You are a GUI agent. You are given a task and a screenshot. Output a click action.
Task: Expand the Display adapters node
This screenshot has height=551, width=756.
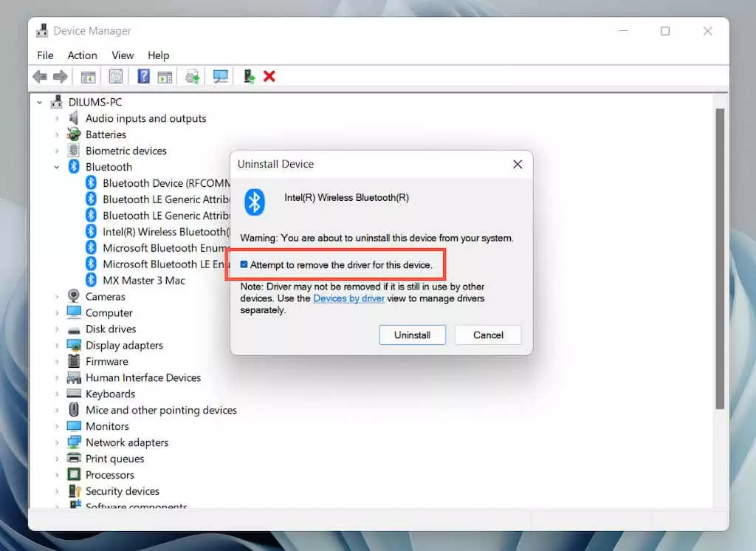point(56,345)
